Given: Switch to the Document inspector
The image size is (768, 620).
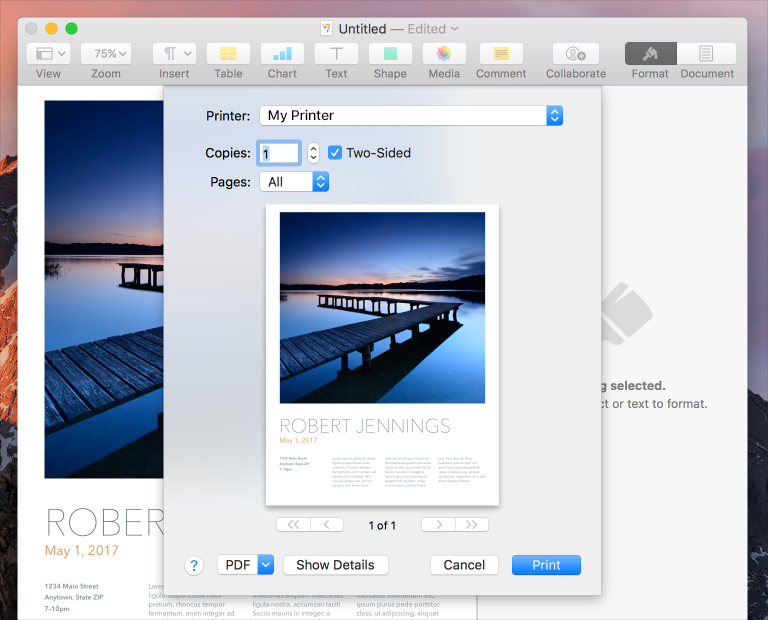Looking at the screenshot, I should click(706, 53).
